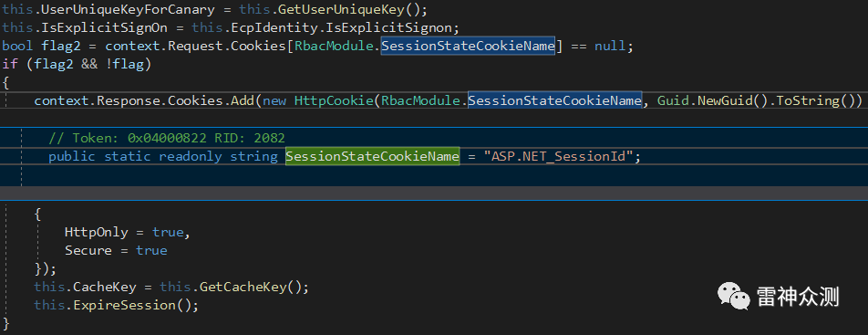The image size is (868, 335).
Task: Click the Secure = true property line
Action: (x=116, y=250)
